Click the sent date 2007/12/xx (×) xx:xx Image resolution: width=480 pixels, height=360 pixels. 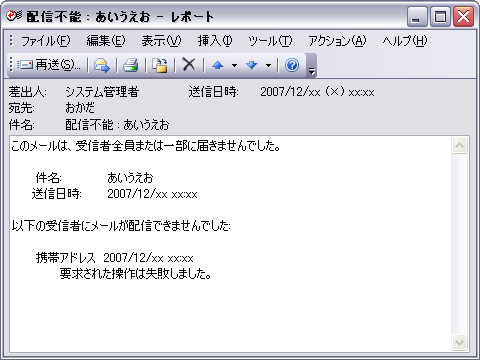point(317,92)
